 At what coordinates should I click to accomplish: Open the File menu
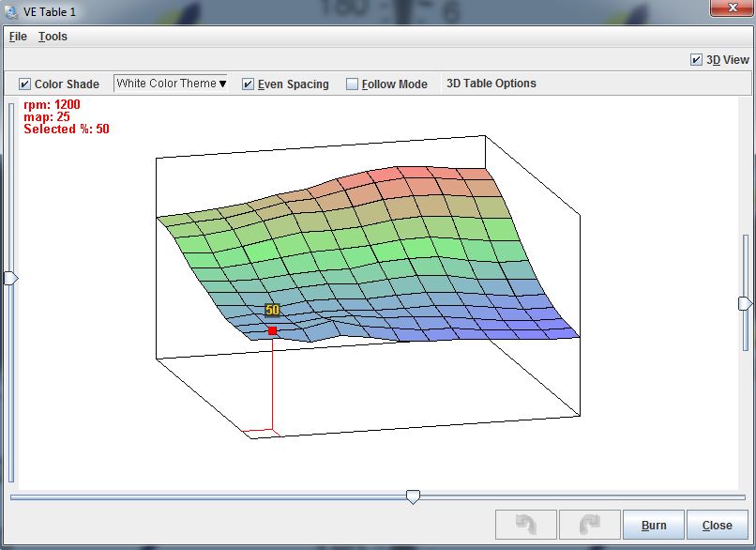[18, 37]
